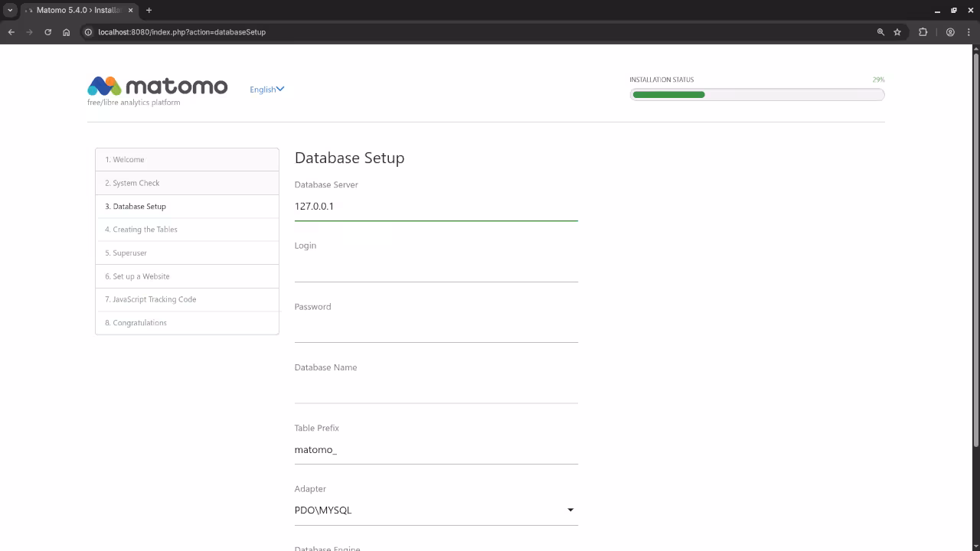
Task: Open the extensions puzzle icon
Action: (923, 32)
